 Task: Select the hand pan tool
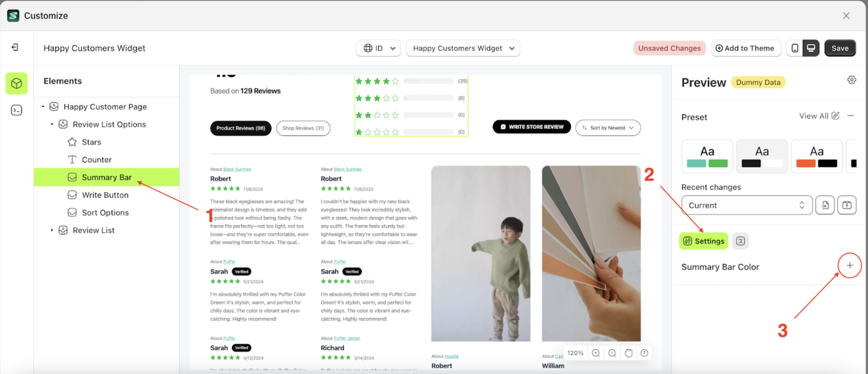[629, 353]
